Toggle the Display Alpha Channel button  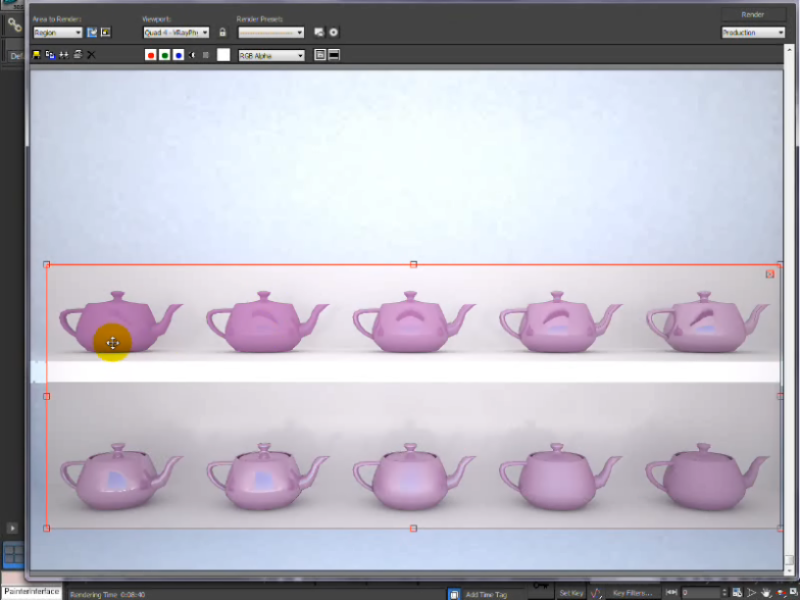click(192, 55)
